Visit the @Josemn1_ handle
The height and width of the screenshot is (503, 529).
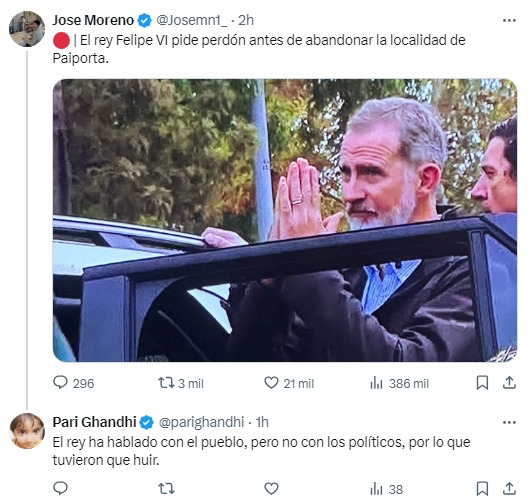(x=192, y=20)
